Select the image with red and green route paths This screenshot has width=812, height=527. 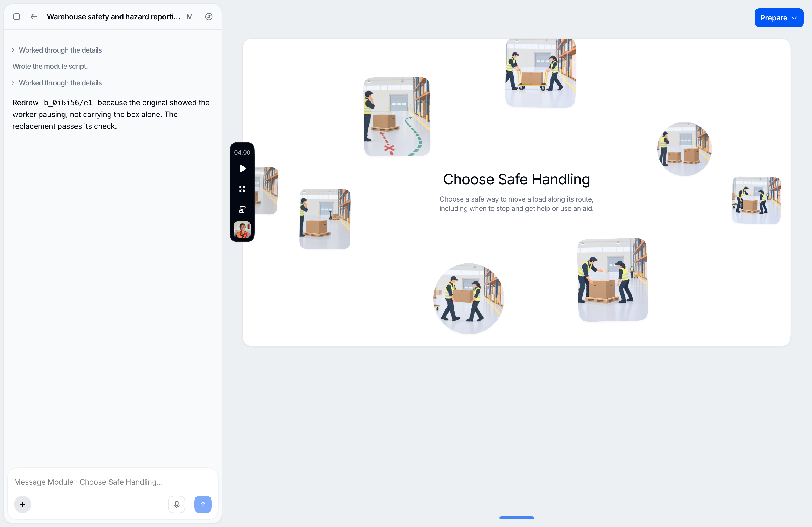(x=397, y=116)
